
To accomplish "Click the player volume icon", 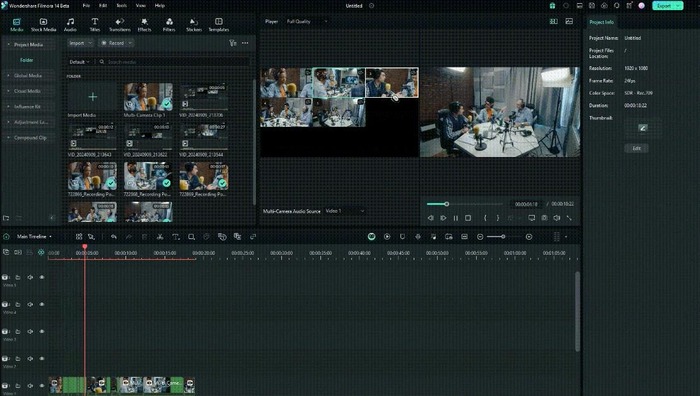I will coord(557,218).
